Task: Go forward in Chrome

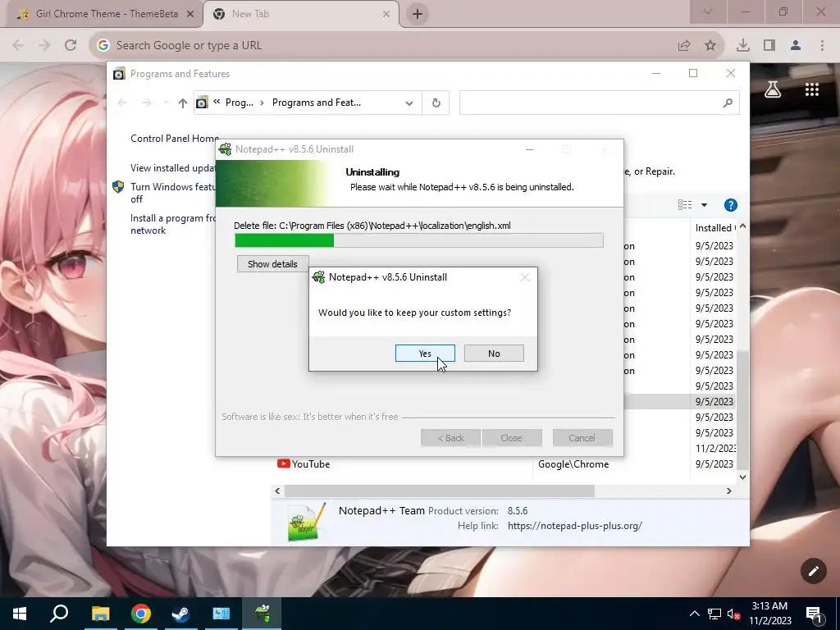Action: (44, 45)
